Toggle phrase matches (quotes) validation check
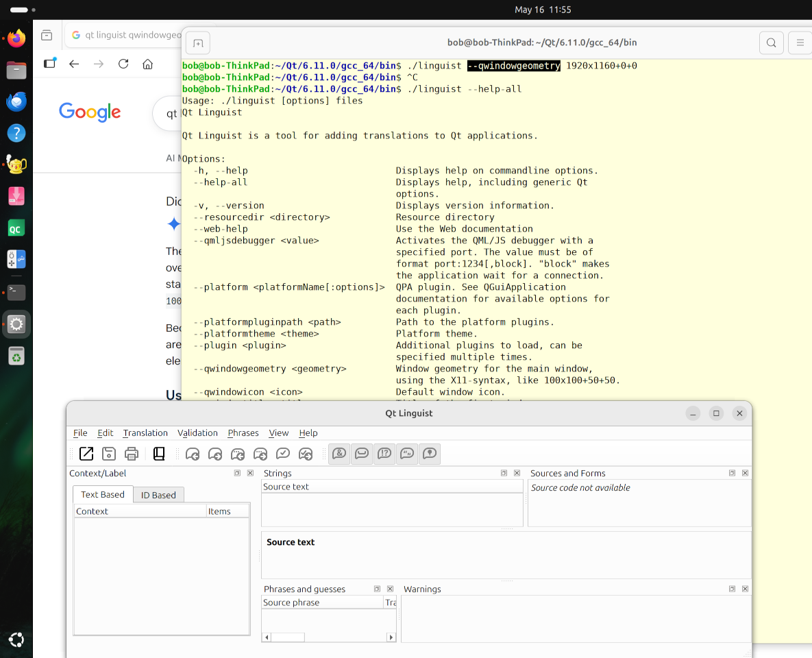Image resolution: width=812 pixels, height=658 pixels. pos(407,454)
